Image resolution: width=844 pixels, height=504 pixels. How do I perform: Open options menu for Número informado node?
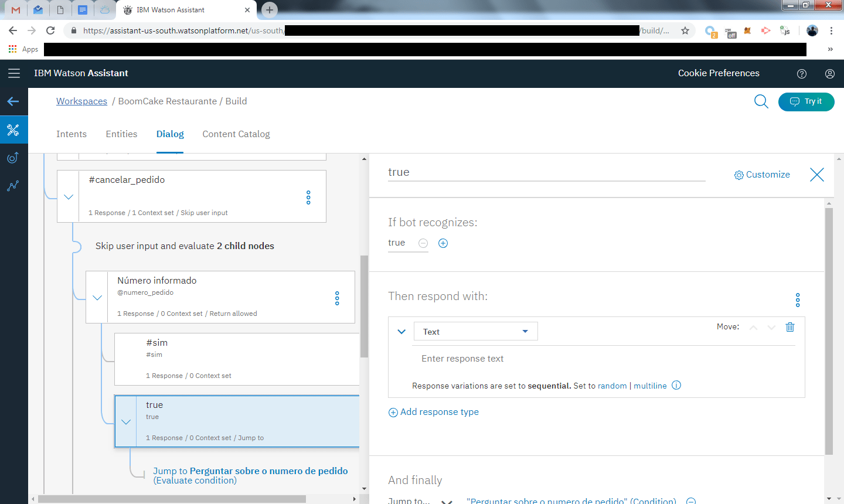tap(337, 298)
